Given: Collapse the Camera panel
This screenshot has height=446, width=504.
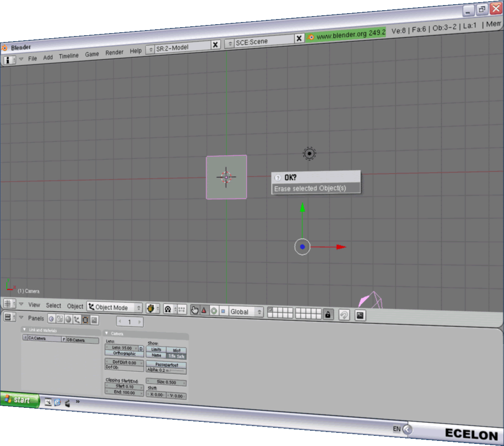Looking at the screenshot, I should pos(107,333).
